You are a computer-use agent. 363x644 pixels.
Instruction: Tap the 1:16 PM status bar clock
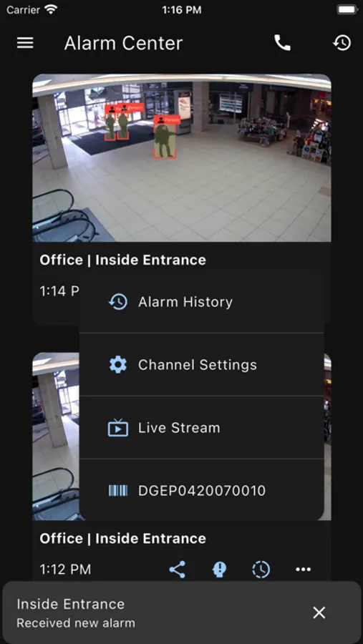tap(182, 10)
